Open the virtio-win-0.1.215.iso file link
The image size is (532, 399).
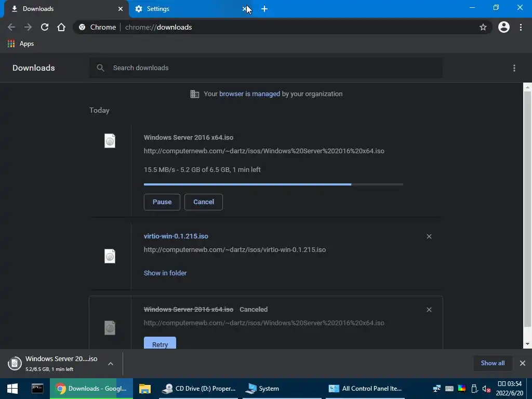pos(176,236)
